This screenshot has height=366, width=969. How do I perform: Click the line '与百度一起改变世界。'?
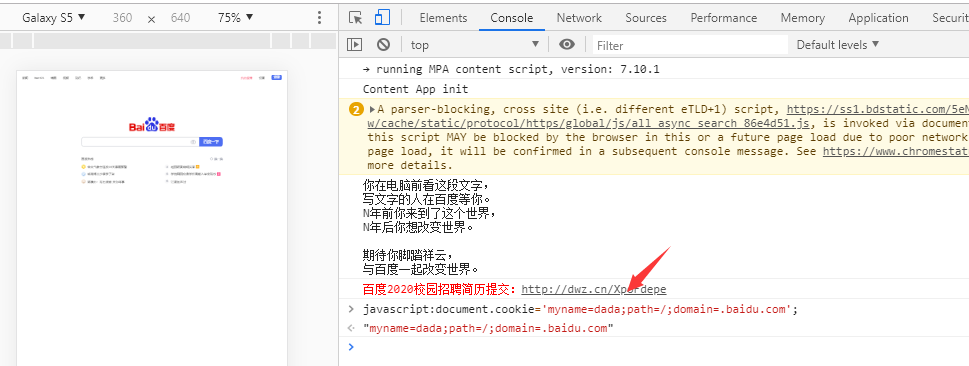pyautogui.click(x=421, y=270)
